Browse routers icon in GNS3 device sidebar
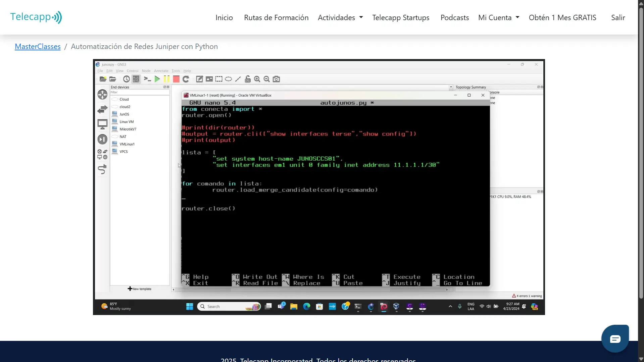The image size is (644, 362). 102,95
